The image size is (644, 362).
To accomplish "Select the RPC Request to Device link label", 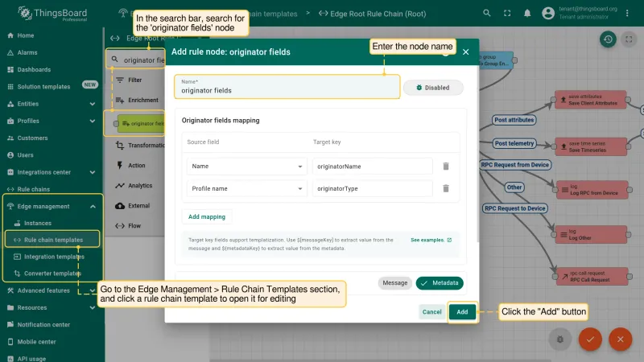I will click(515, 208).
